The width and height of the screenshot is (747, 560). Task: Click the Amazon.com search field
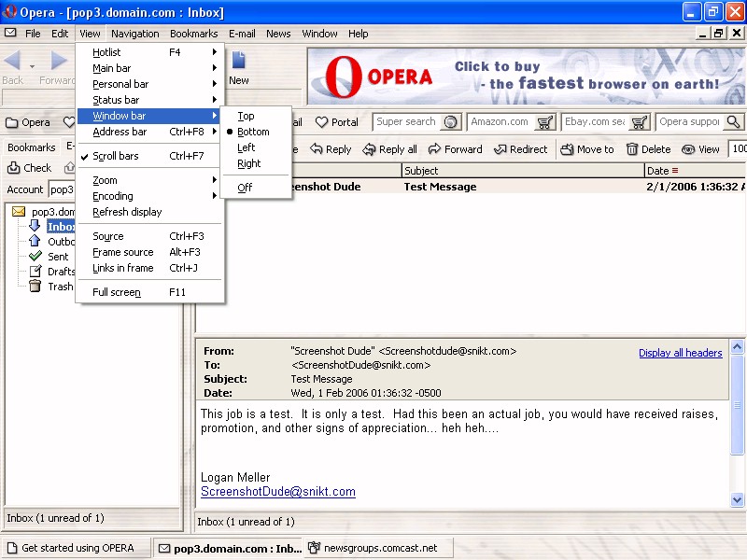[x=501, y=122]
